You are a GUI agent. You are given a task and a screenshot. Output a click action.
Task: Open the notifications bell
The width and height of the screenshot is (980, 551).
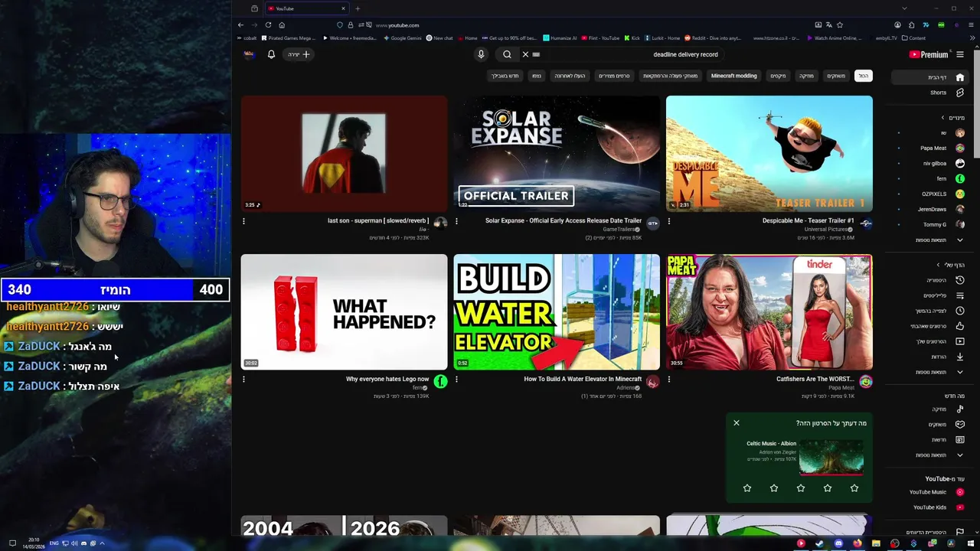point(271,54)
